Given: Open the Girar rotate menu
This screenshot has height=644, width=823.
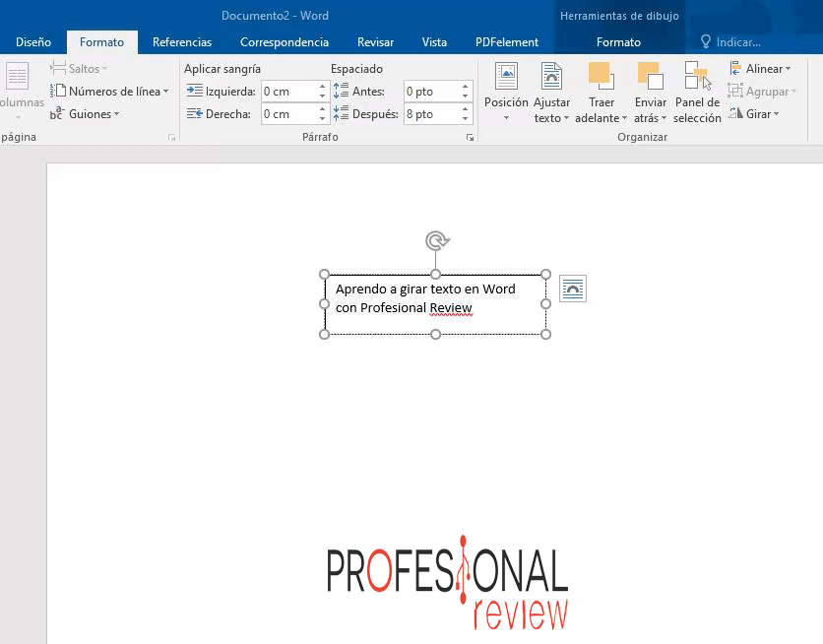Looking at the screenshot, I should click(x=754, y=114).
